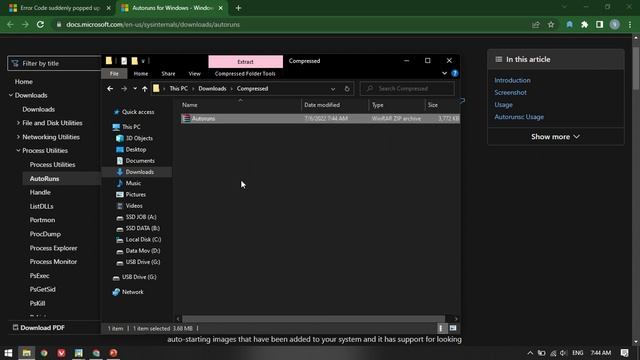Switch to Error Code browser tab

pyautogui.click(x=60, y=8)
